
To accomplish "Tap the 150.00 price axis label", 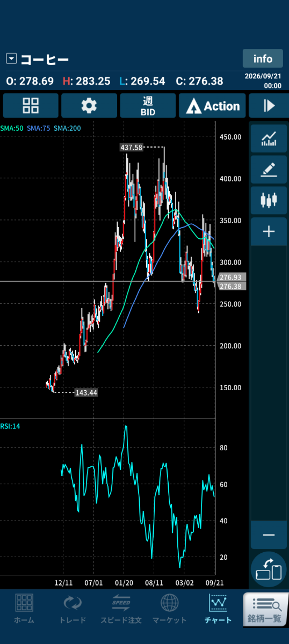I will [230, 388].
